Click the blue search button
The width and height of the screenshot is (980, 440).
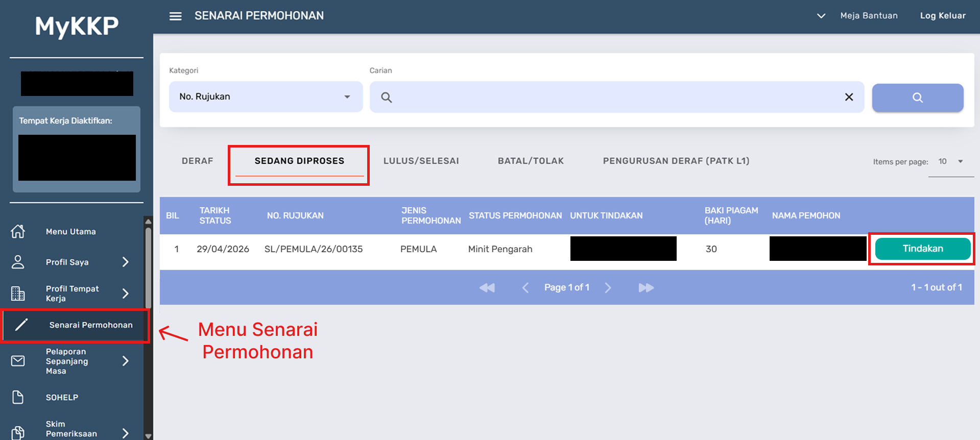[x=918, y=97]
